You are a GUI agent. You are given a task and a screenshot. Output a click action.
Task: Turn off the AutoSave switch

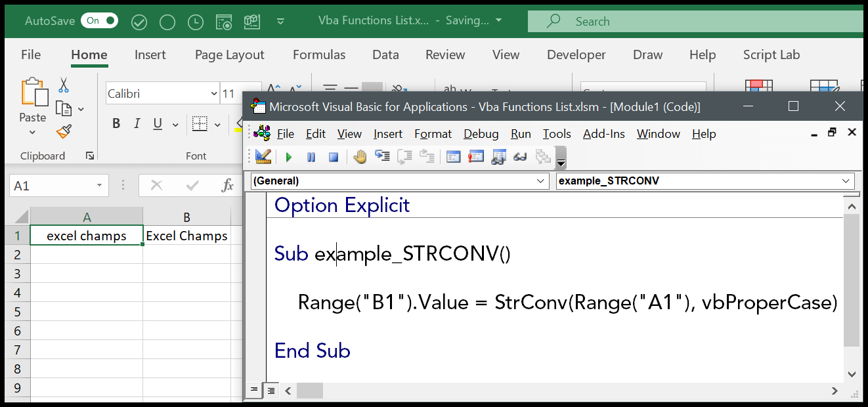click(x=99, y=21)
